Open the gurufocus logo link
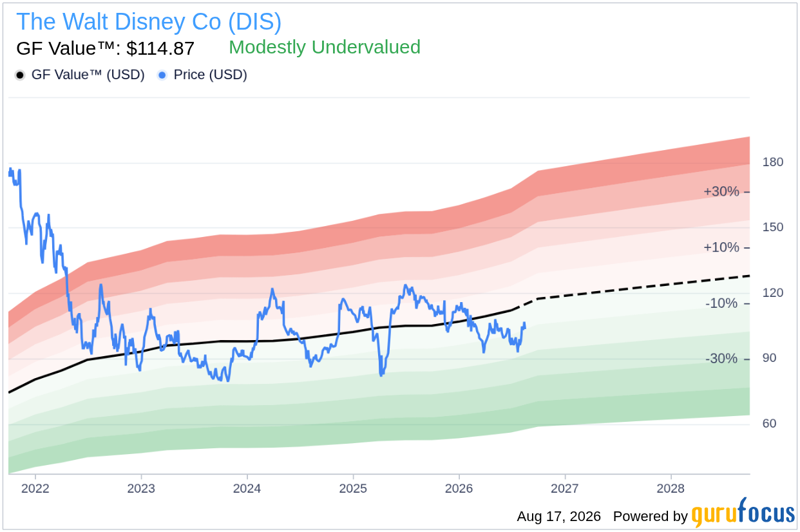This screenshot has width=800, height=532. pos(743,513)
